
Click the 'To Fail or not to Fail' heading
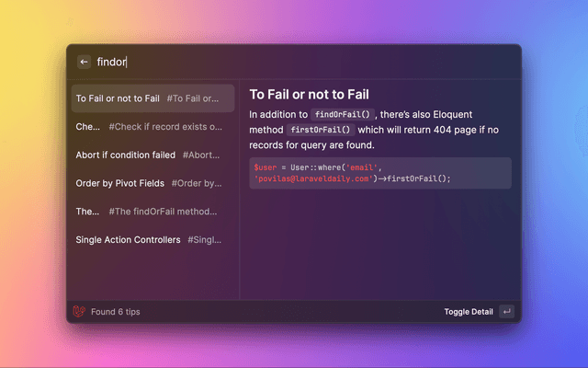310,94
